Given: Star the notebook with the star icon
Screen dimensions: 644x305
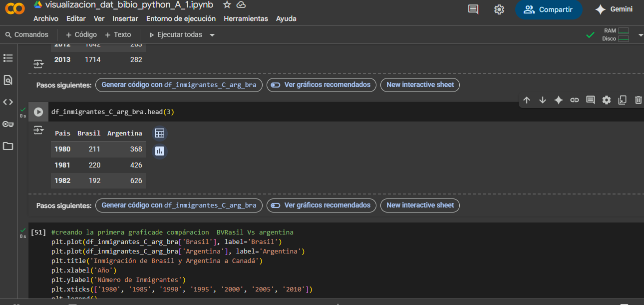Looking at the screenshot, I should (227, 5).
